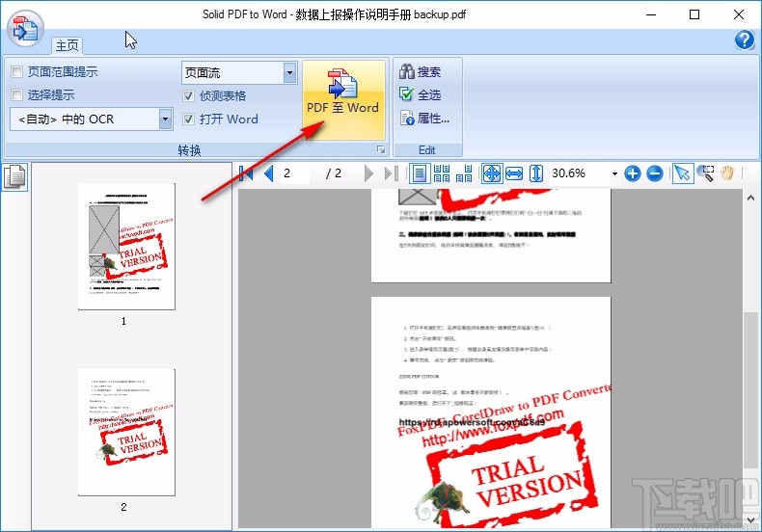This screenshot has height=532, width=762.
Task: Select the two-column page layout icon
Action: pyautogui.click(x=441, y=173)
